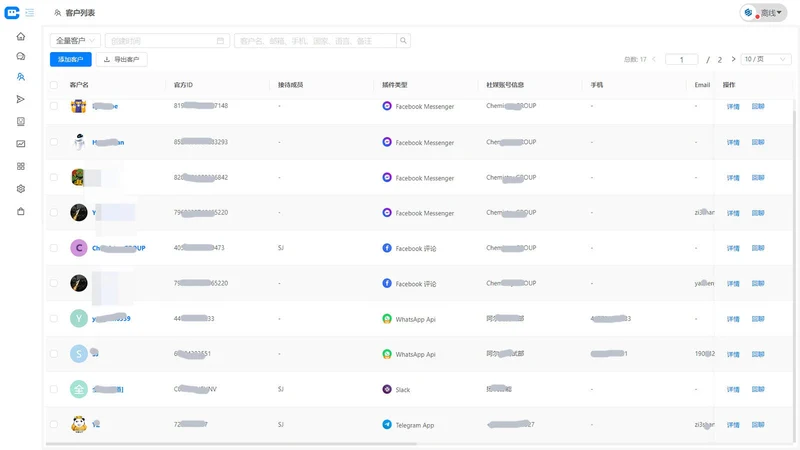
Task: Click the Telegram App plugin type text
Action: [415, 425]
